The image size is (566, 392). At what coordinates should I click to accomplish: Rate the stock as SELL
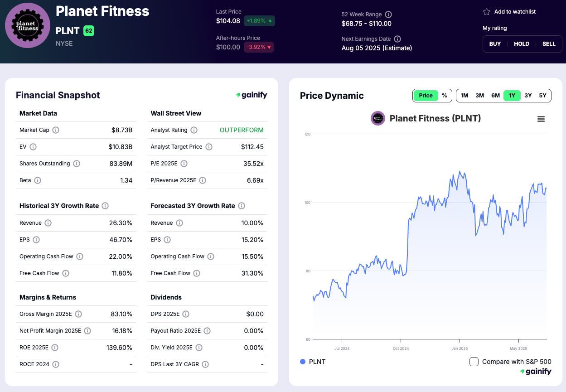(549, 44)
